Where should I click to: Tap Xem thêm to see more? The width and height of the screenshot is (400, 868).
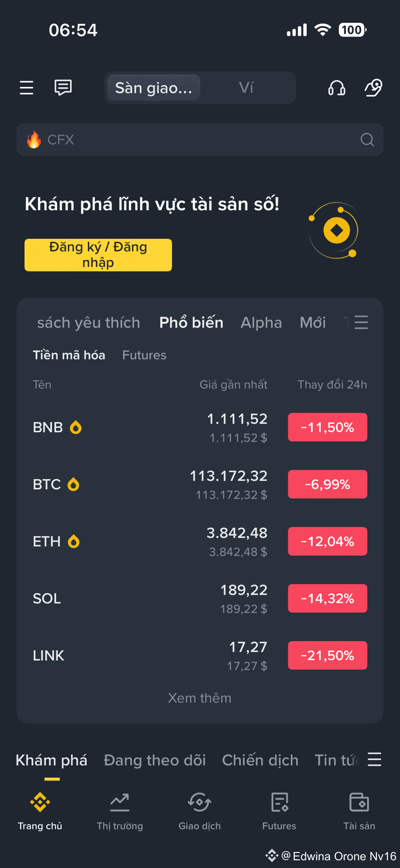200,698
